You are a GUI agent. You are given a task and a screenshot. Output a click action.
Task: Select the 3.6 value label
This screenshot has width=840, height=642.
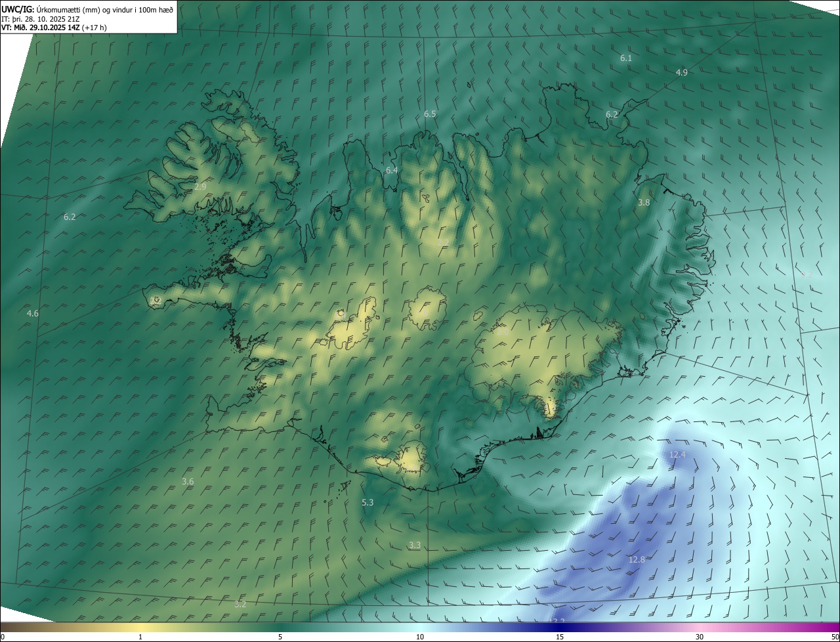(188, 482)
